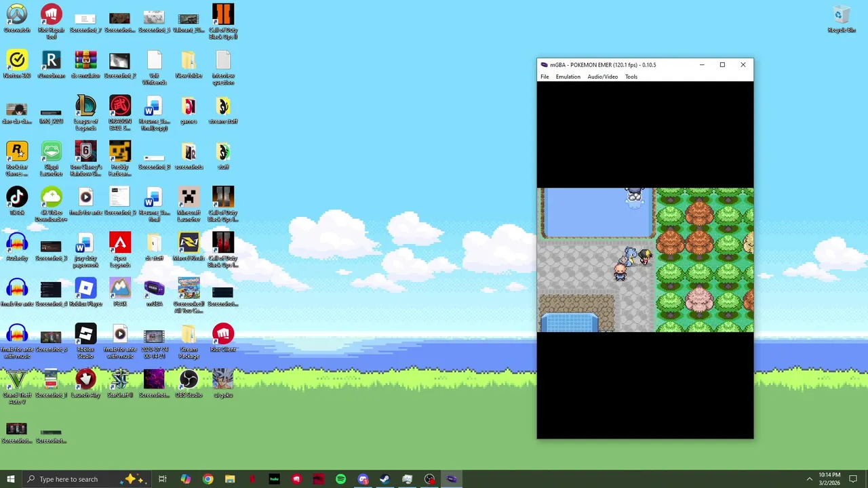The width and height of the screenshot is (868, 488).
Task: Select the IMG_2023 image thumbnail
Action: pos(51,115)
